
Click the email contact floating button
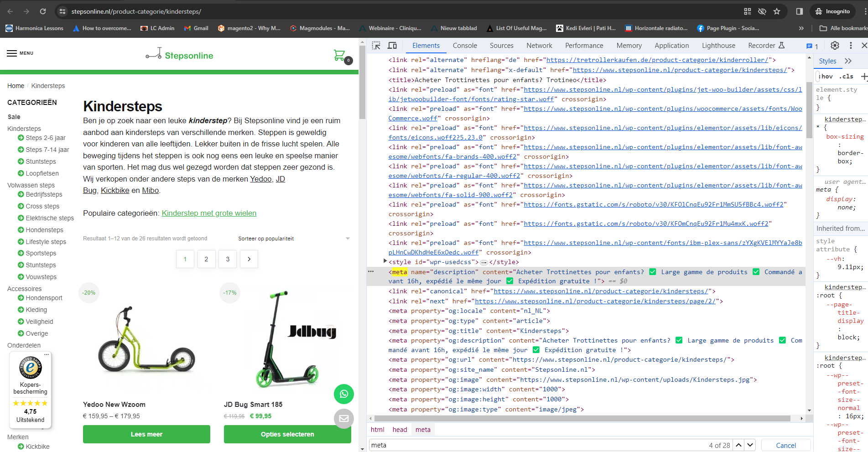point(344,418)
